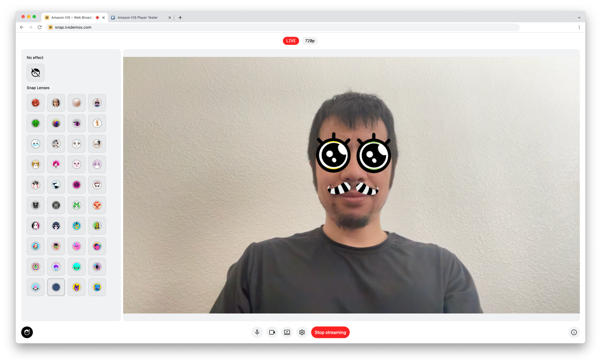The height and width of the screenshot is (364, 601).
Task: Mute the microphone
Action: tap(257, 332)
